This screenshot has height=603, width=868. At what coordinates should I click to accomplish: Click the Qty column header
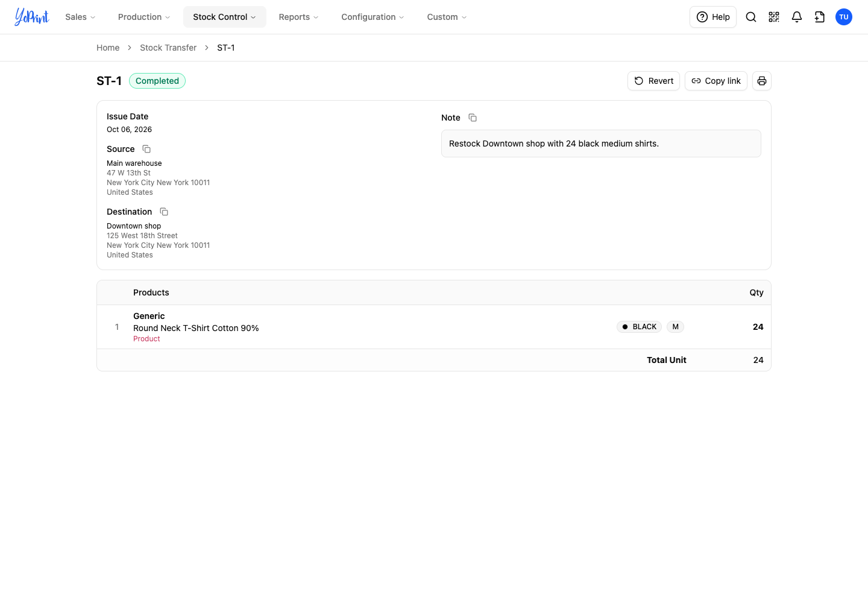[756, 292]
